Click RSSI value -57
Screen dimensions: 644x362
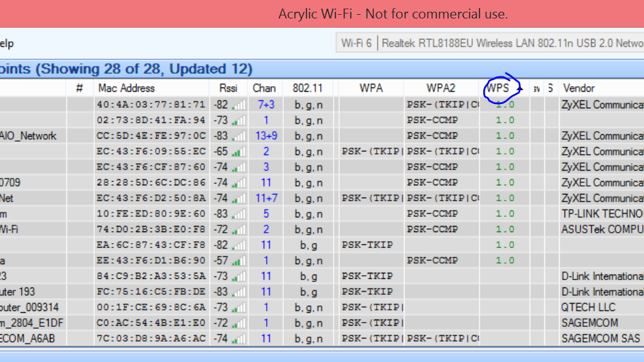(x=220, y=261)
